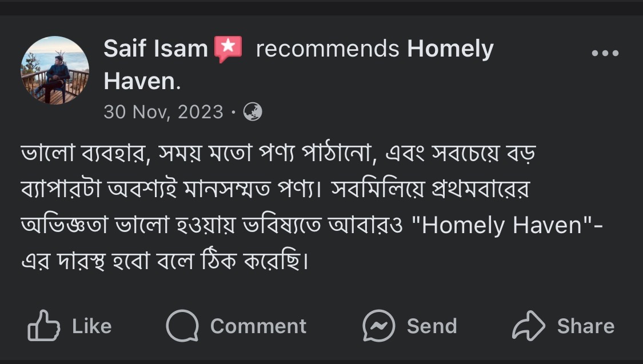Image resolution: width=643 pixels, height=364 pixels.
Task: Click the last line of the Bengali review
Action: [x=165, y=261]
